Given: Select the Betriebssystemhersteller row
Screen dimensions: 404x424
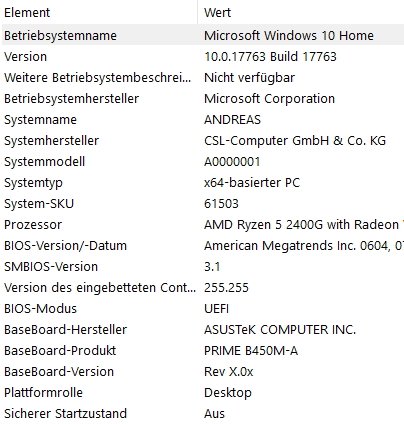Looking at the screenshot, I should click(x=203, y=98).
